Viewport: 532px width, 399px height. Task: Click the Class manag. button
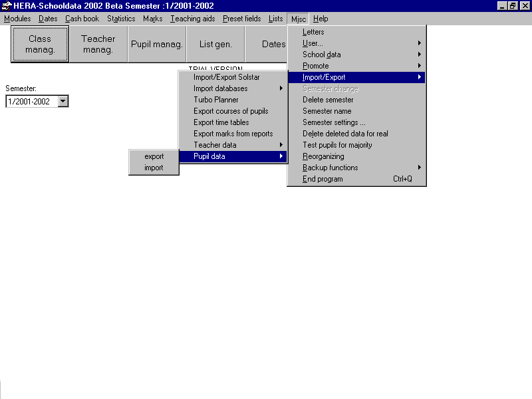point(40,44)
